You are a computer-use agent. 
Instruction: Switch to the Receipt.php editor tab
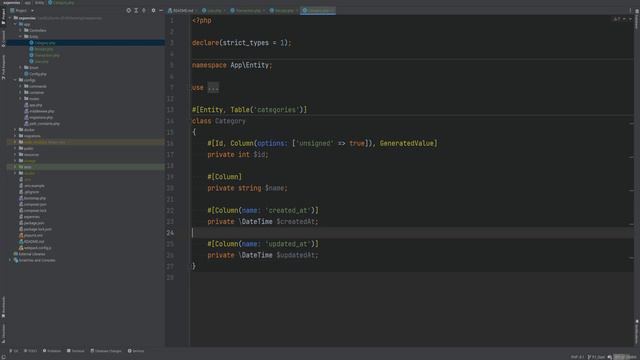(284, 10)
